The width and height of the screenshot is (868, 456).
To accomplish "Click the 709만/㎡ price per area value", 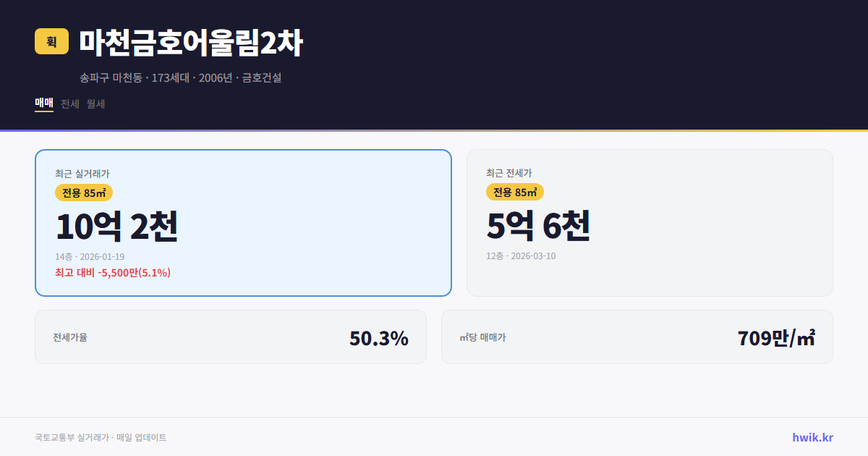I will [775, 337].
